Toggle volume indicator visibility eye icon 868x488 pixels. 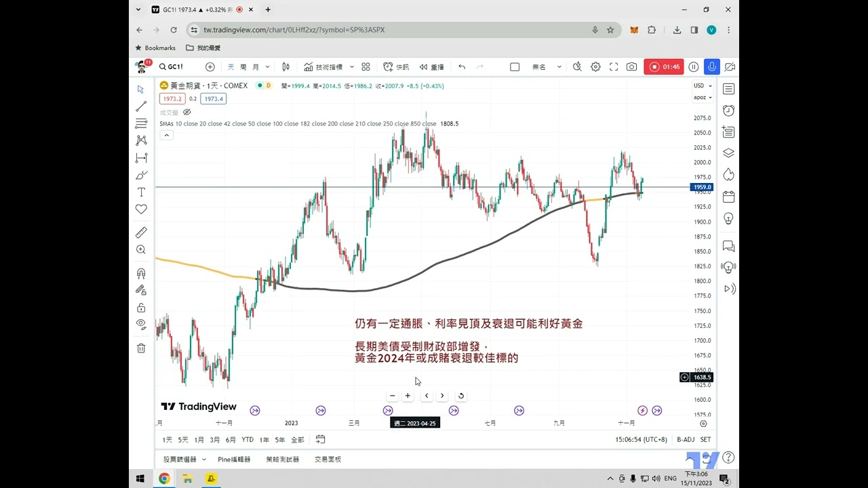point(187,113)
